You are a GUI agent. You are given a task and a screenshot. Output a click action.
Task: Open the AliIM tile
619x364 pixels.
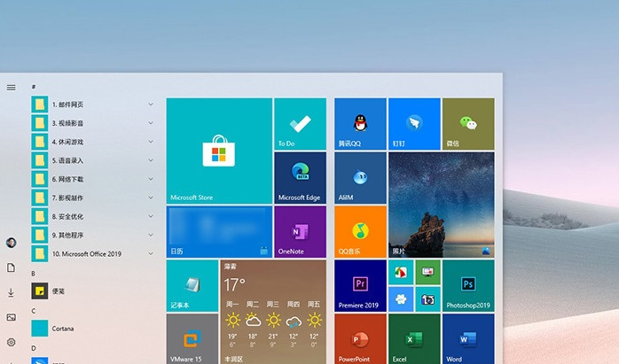(360, 178)
